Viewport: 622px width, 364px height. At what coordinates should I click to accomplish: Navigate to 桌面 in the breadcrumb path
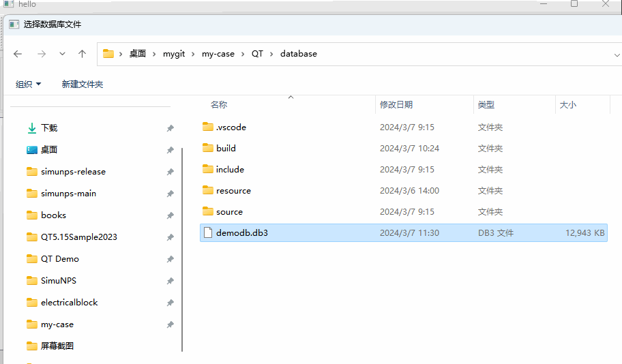pos(138,54)
